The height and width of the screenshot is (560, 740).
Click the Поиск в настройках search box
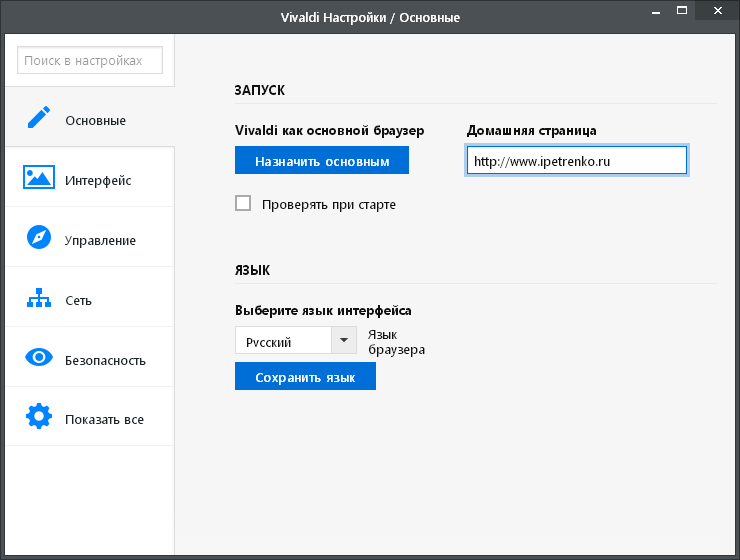(90, 60)
